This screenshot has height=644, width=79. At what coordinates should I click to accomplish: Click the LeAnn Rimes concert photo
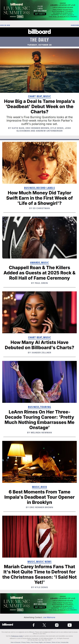[39, 382]
